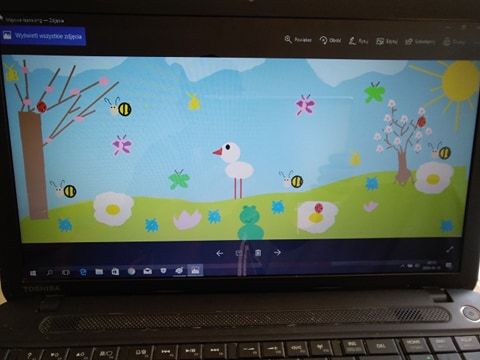Go to previous photo with left arrow
Screen dimensions: 480x360
[x=219, y=253]
